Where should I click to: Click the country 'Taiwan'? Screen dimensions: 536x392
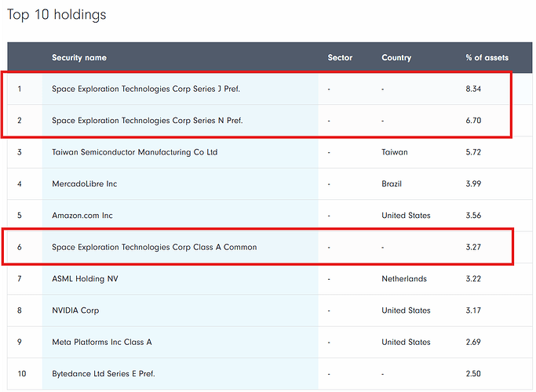tap(395, 152)
